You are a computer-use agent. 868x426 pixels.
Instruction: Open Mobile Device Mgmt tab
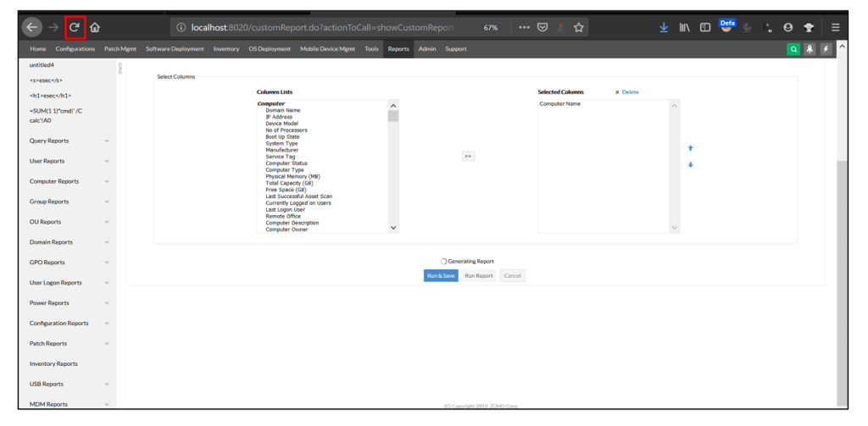click(x=328, y=49)
